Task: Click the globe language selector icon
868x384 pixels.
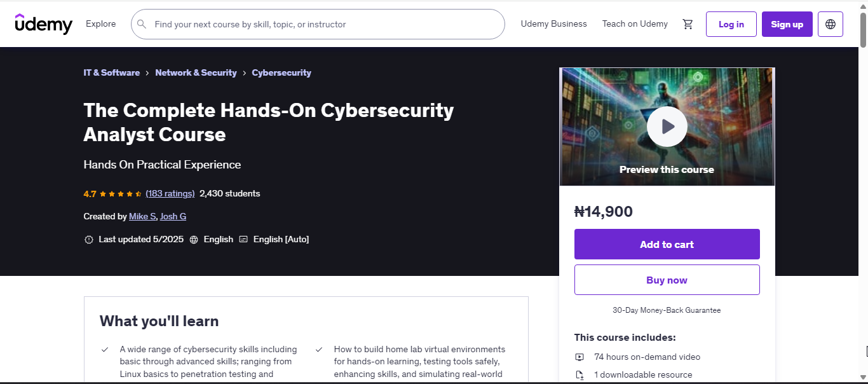Action: click(830, 24)
